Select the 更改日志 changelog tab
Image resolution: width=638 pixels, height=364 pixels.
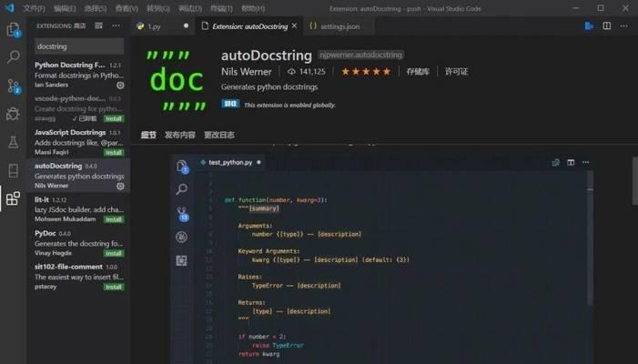click(x=219, y=135)
